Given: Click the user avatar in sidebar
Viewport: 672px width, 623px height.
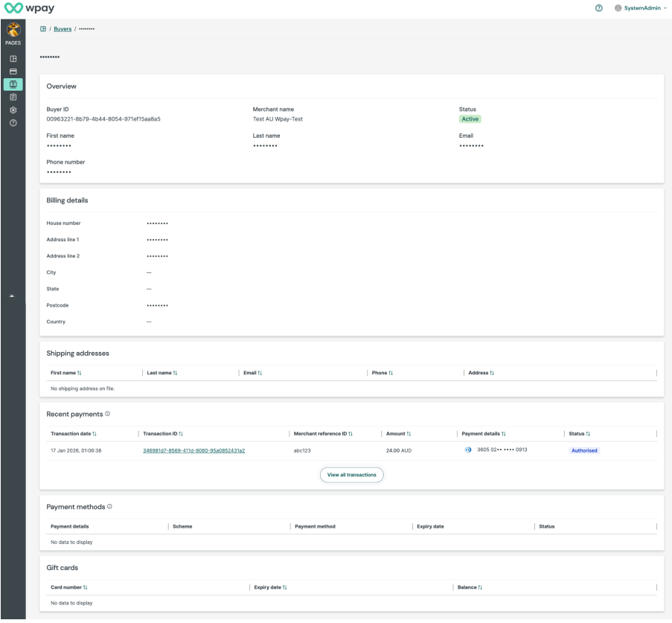Looking at the screenshot, I should coord(13,30).
